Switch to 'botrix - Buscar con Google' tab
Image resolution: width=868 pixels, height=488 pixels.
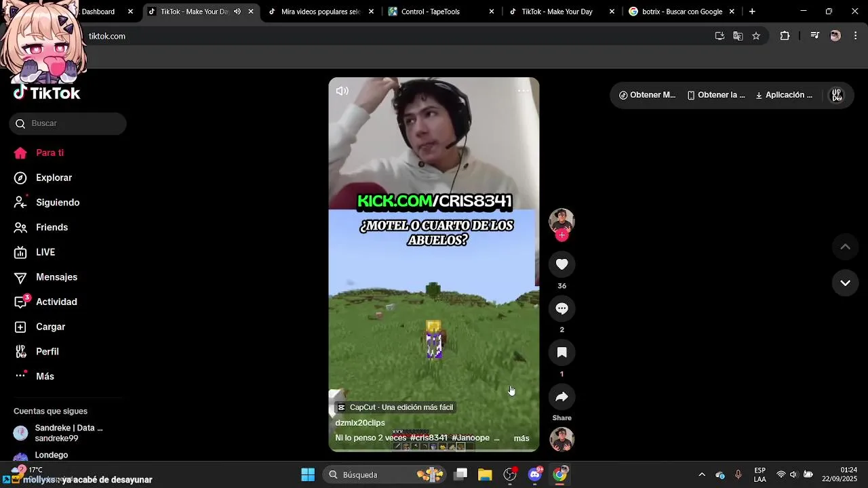coord(681,12)
